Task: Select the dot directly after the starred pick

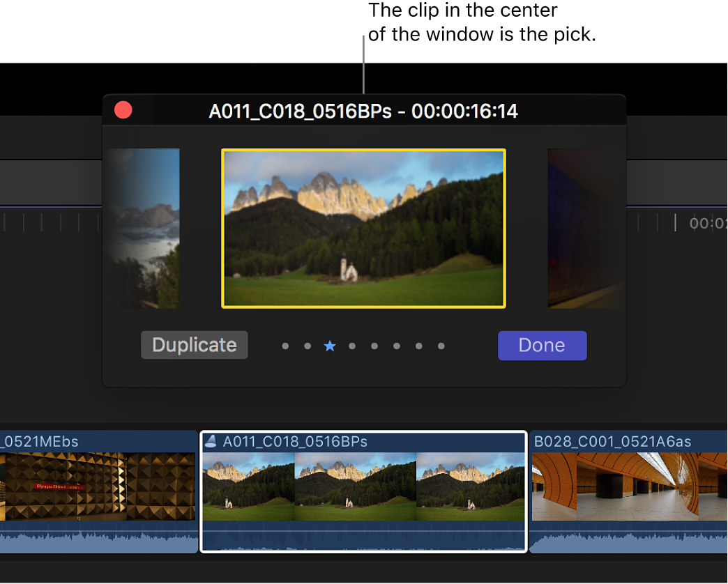Action: pos(352,345)
